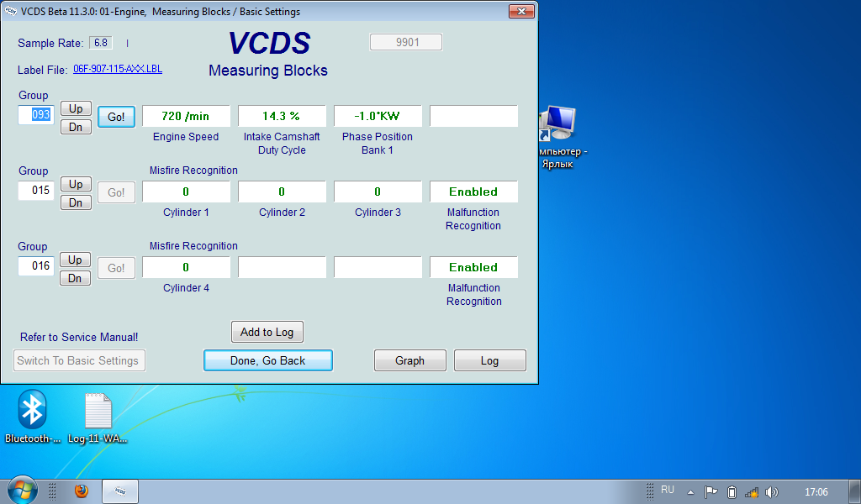Click Up for Group 015
This screenshot has width=861, height=504.
click(x=76, y=184)
